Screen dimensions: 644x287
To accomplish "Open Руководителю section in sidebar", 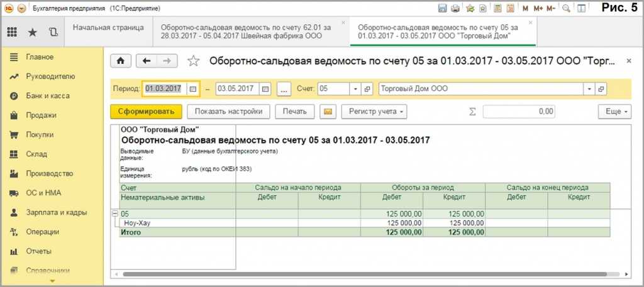I will click(52, 76).
